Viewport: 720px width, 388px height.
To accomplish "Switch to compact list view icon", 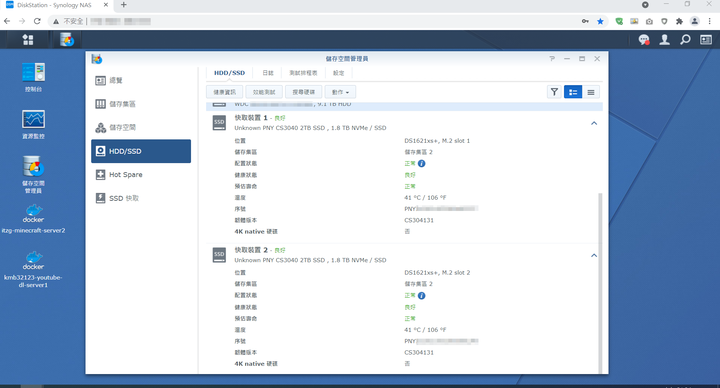I will 591,92.
